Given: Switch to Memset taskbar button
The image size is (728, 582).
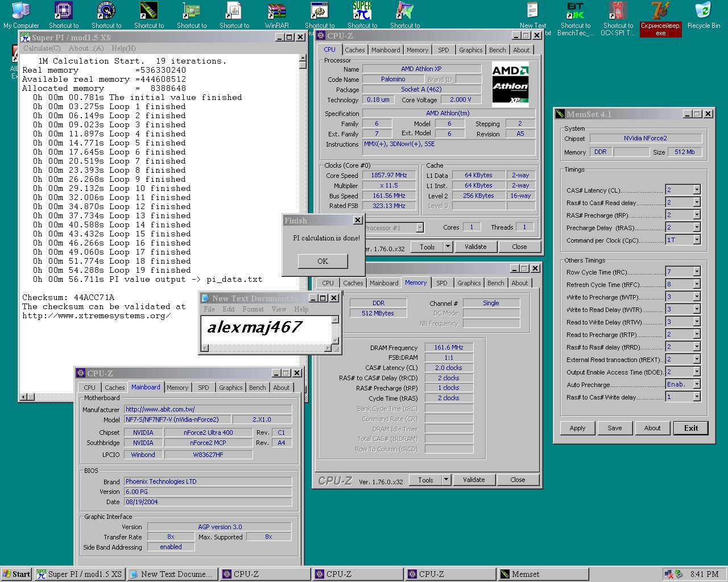Looking at the screenshot, I should (x=543, y=574).
